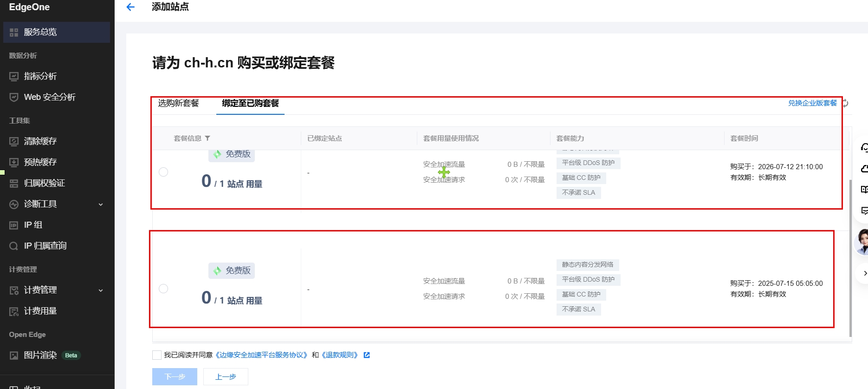The image size is (868, 389).
Task: Click the refresh icon next to 兑换企业版套餐
Action: [x=846, y=103]
